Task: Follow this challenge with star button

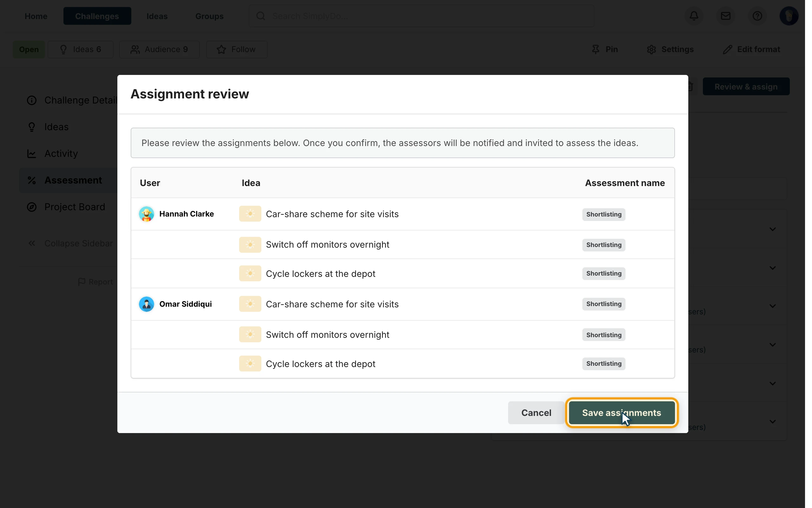Action: coord(237,50)
